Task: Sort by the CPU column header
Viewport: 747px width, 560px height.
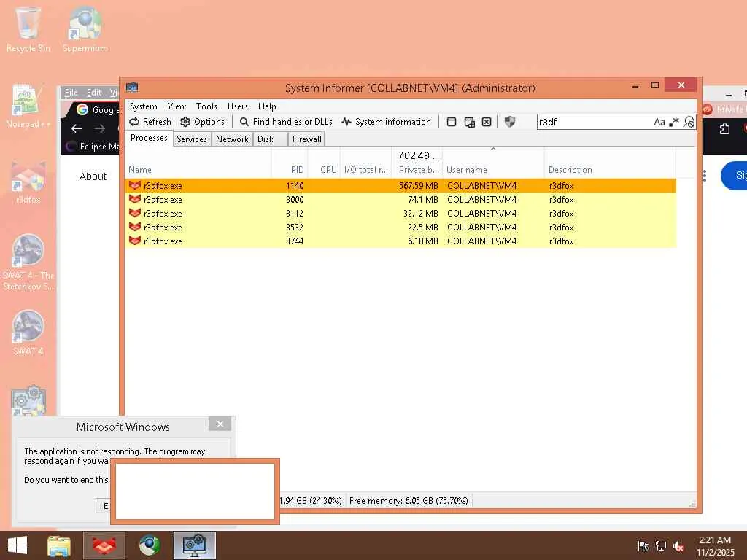Action: click(324, 169)
